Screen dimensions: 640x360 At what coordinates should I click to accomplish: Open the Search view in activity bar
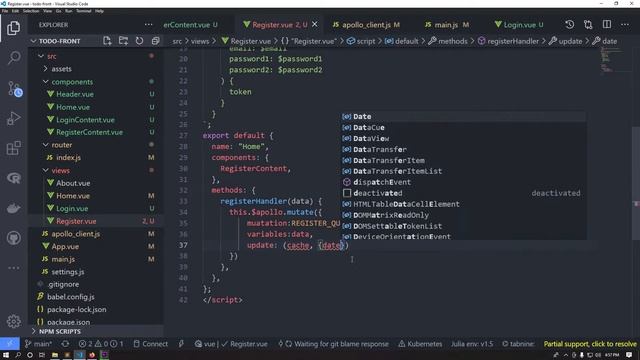click(13, 58)
